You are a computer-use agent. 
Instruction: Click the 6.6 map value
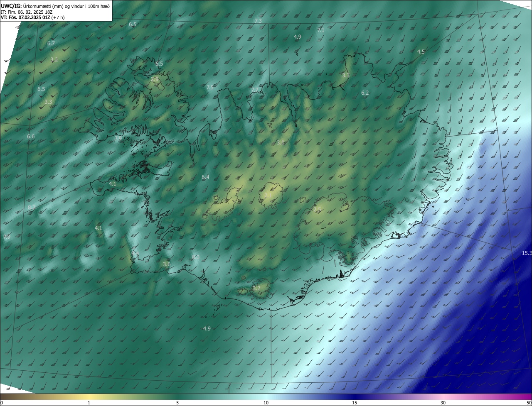tap(31, 137)
